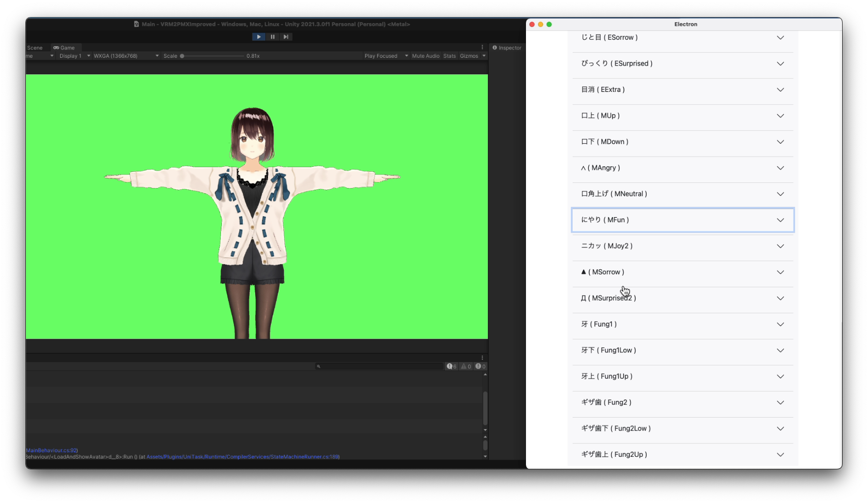This screenshot has height=503, width=868.
Task: Toggle console errors filter icon
Action: coord(480,366)
